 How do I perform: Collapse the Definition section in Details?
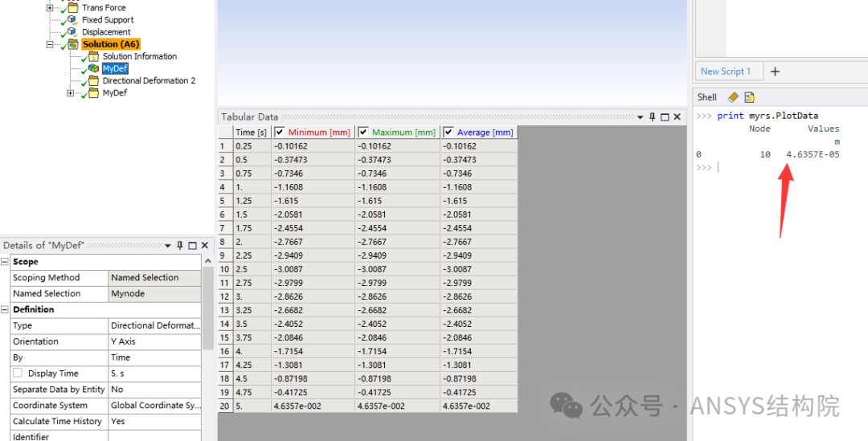[x=5, y=309]
